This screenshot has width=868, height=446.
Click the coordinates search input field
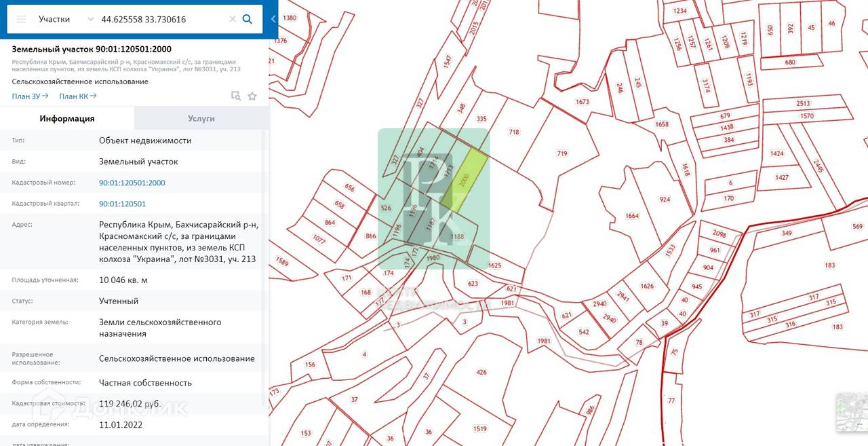tap(163, 19)
